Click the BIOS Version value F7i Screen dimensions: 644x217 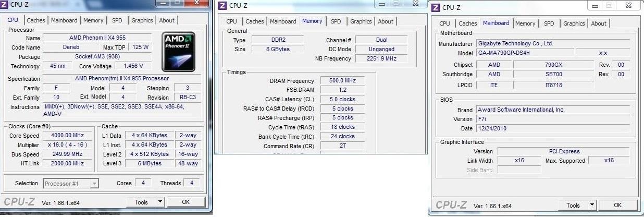tap(553, 119)
